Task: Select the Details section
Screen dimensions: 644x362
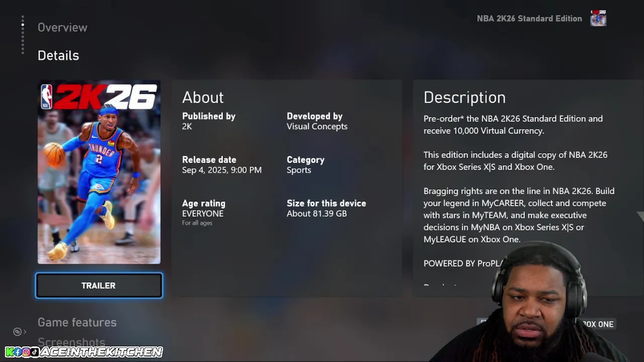Action: click(x=58, y=55)
